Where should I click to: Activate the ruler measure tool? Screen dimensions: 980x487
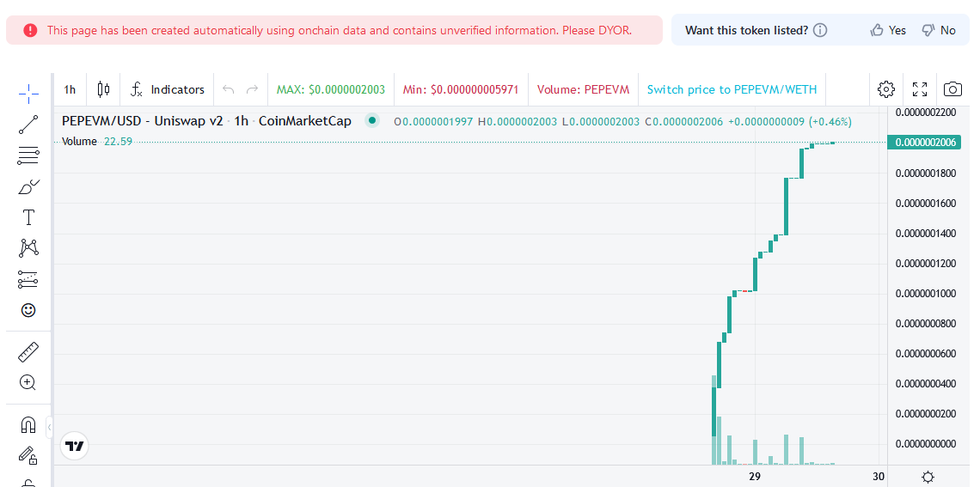pyautogui.click(x=28, y=351)
